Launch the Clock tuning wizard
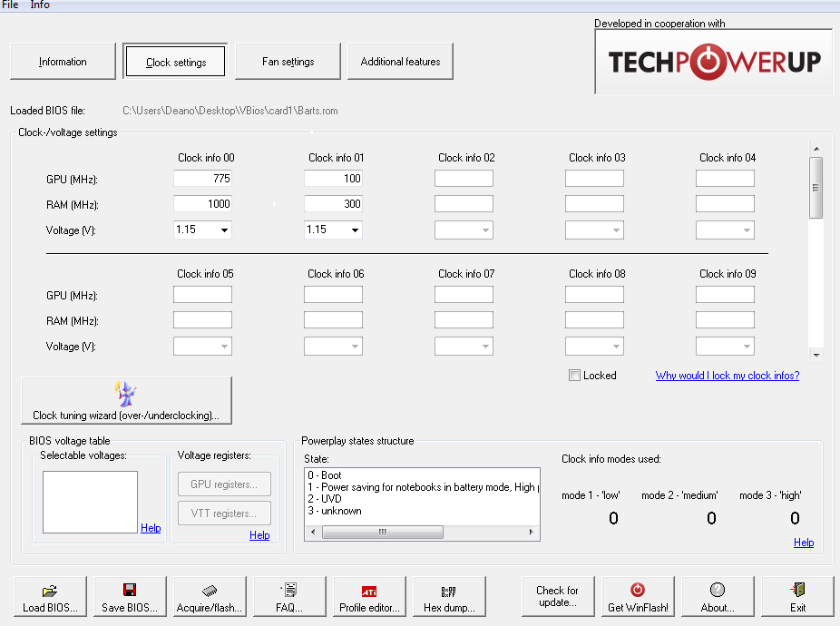Screen dimensions: 840x626 [126, 400]
